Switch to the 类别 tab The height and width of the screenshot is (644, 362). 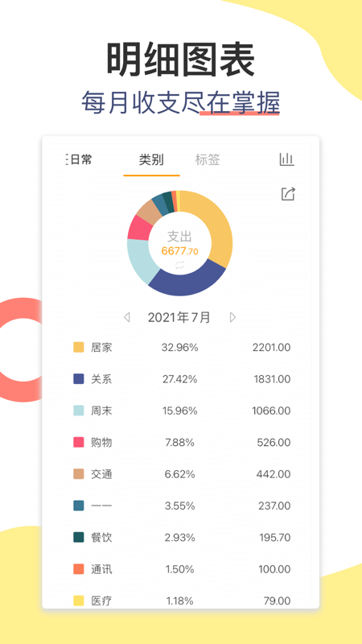tap(151, 159)
